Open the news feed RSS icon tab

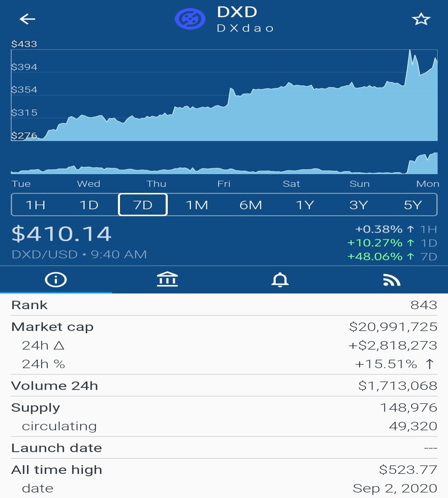tap(392, 280)
